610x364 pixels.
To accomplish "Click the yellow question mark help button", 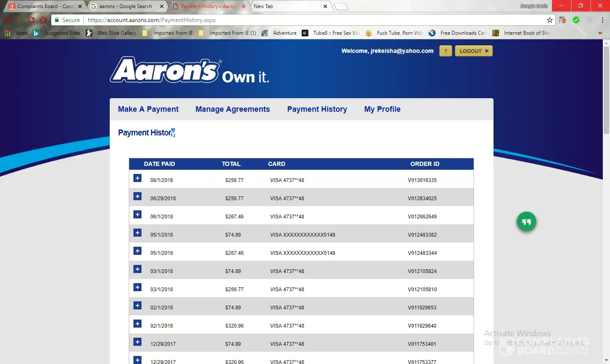I will point(445,51).
